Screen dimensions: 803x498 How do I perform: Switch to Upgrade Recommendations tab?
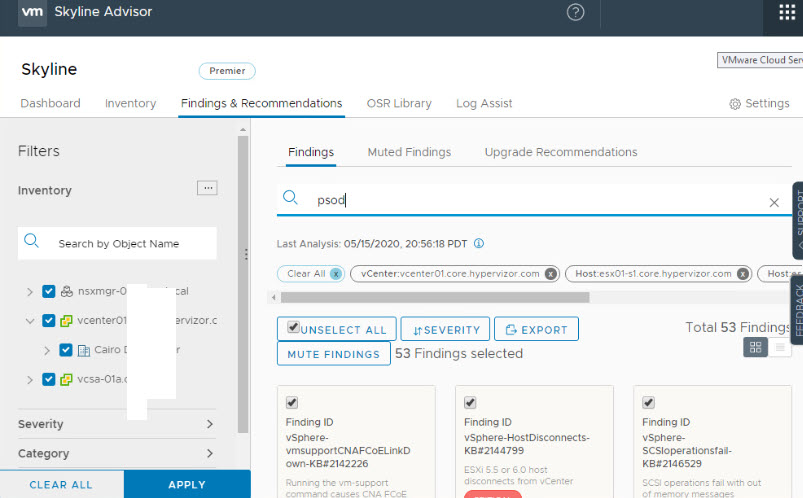pyautogui.click(x=561, y=152)
